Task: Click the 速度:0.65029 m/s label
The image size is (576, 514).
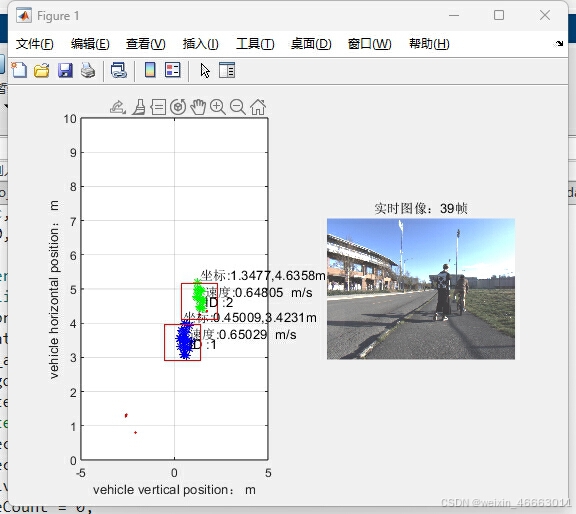Action: (243, 334)
